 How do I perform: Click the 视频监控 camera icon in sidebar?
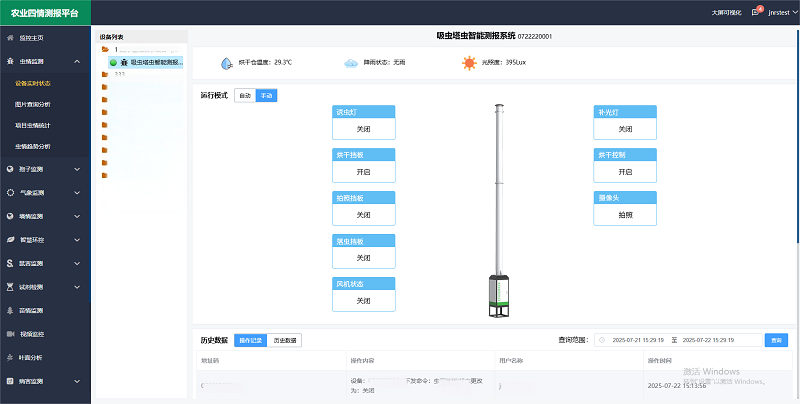(x=10, y=333)
